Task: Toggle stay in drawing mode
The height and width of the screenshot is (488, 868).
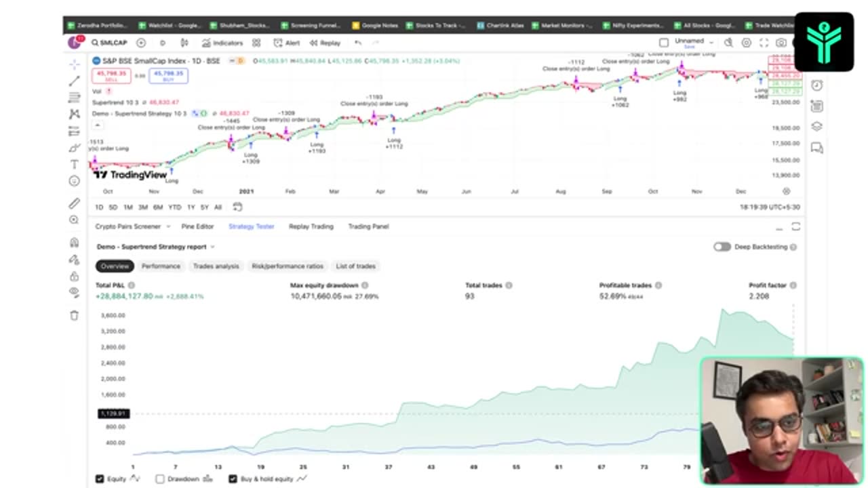Action: [74, 259]
